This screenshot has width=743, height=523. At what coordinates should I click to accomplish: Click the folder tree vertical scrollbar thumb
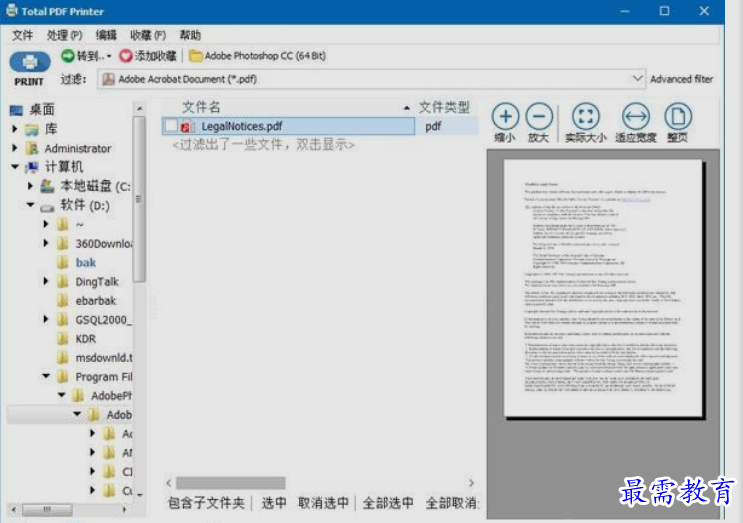pos(139,199)
